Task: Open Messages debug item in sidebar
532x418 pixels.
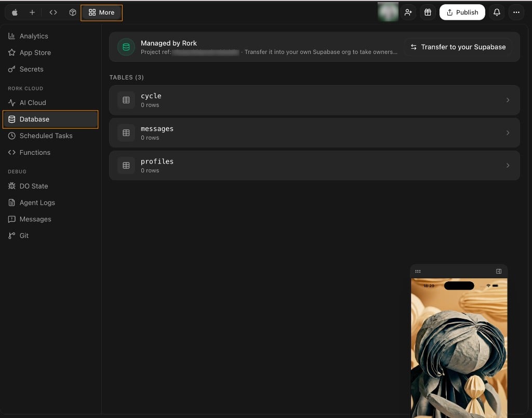Action: [50, 219]
